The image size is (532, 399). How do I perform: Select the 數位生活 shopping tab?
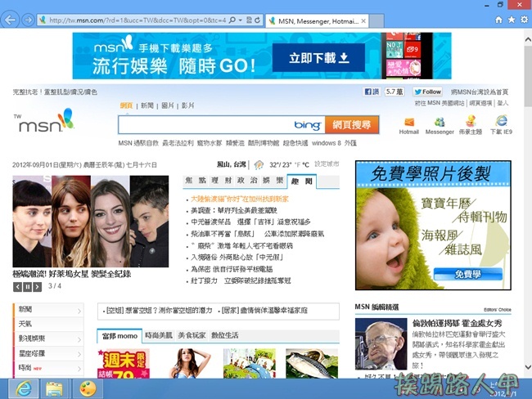point(224,335)
